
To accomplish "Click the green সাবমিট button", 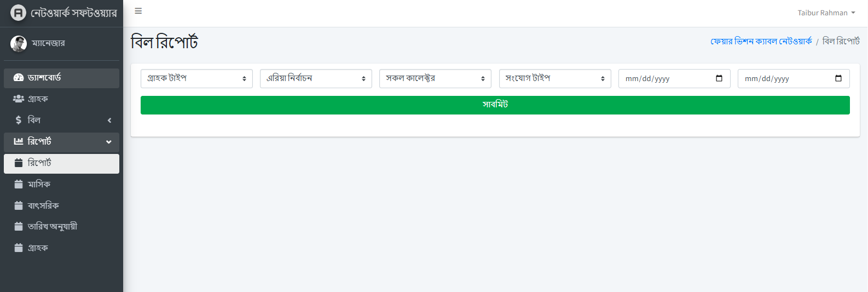I will pyautogui.click(x=495, y=105).
